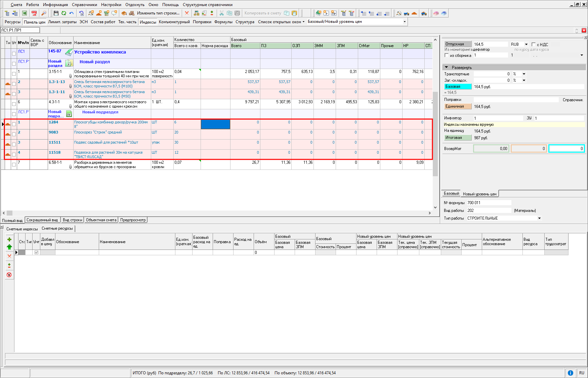Click the cyan 'Базовая' price label
588x378 pixels.
pyautogui.click(x=458, y=86)
